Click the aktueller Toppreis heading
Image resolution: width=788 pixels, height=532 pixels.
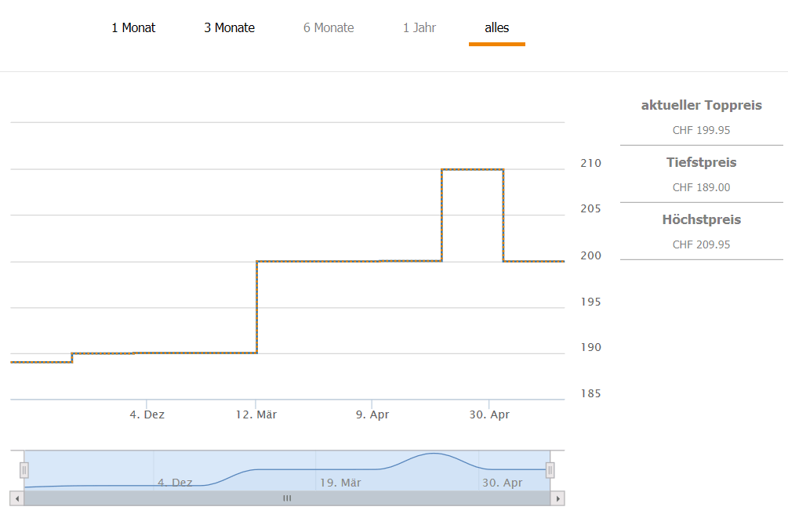tap(701, 105)
